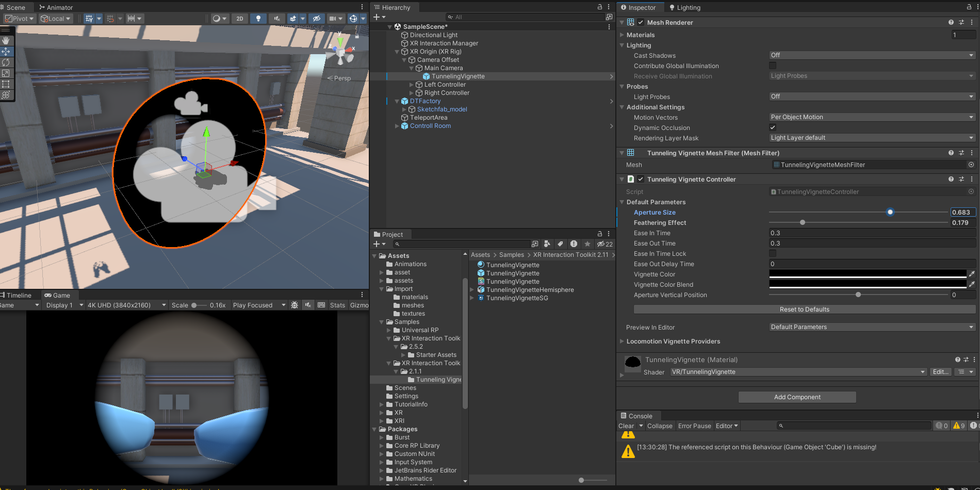Clear the Console log
Image resolution: width=980 pixels, height=490 pixels.
(x=626, y=426)
